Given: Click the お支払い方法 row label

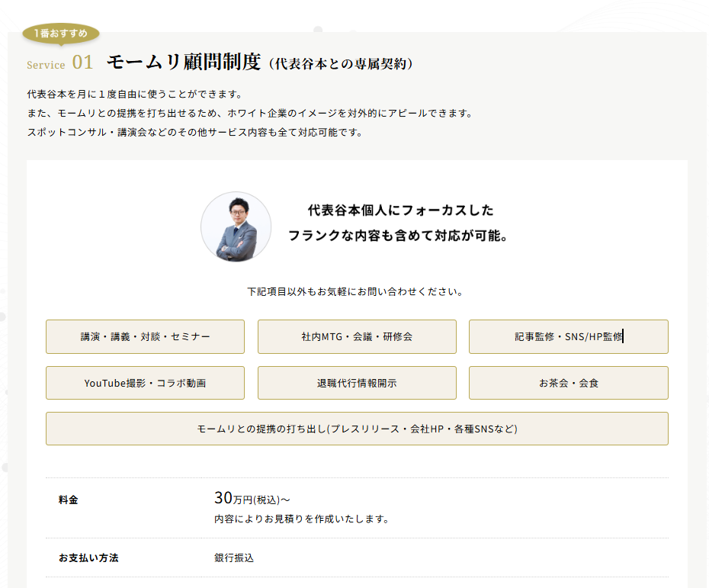Looking at the screenshot, I should [88, 557].
